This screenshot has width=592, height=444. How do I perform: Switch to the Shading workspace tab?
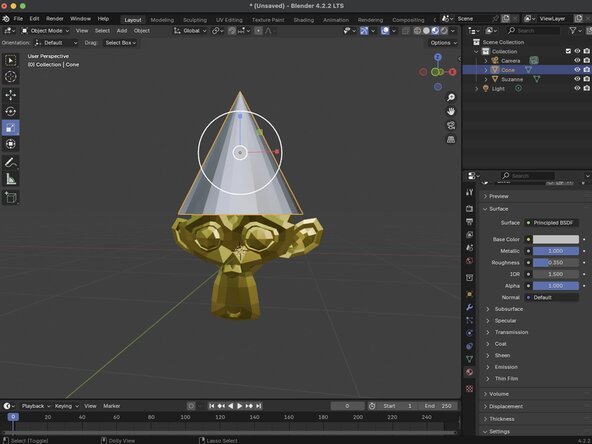(304, 20)
